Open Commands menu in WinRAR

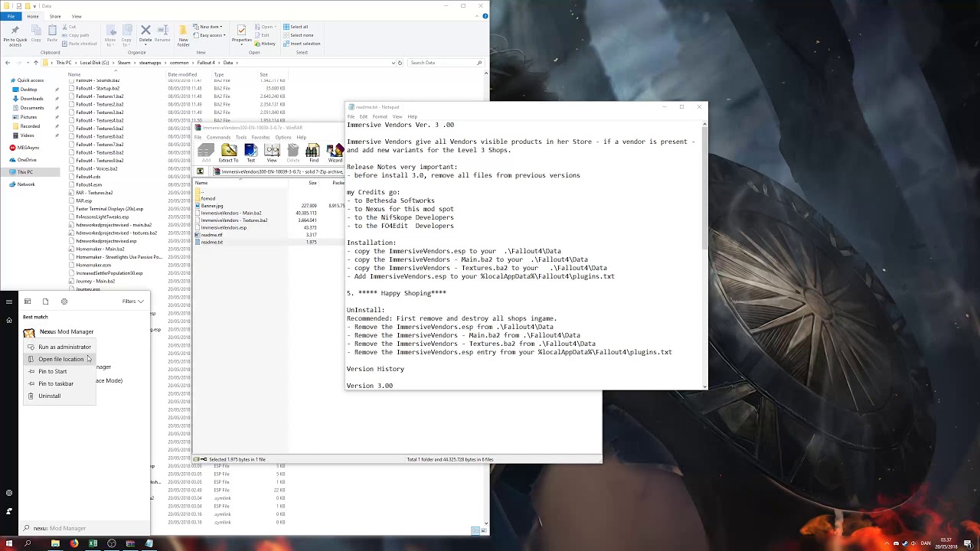pos(218,138)
